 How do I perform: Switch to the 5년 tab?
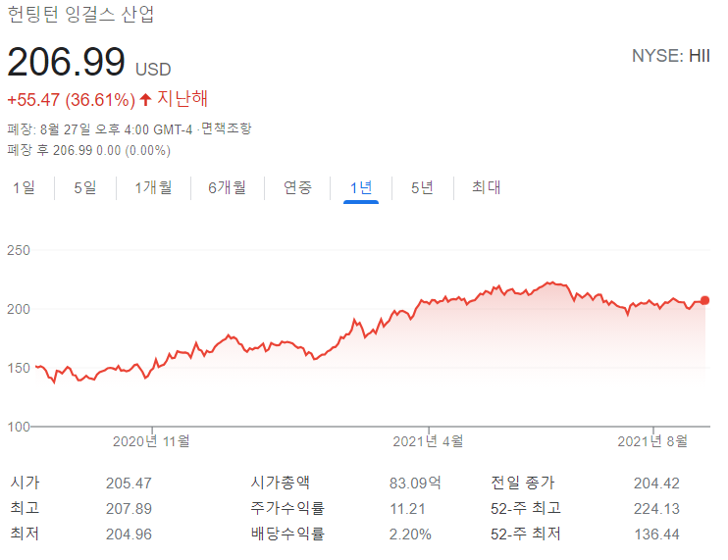pyautogui.click(x=422, y=188)
